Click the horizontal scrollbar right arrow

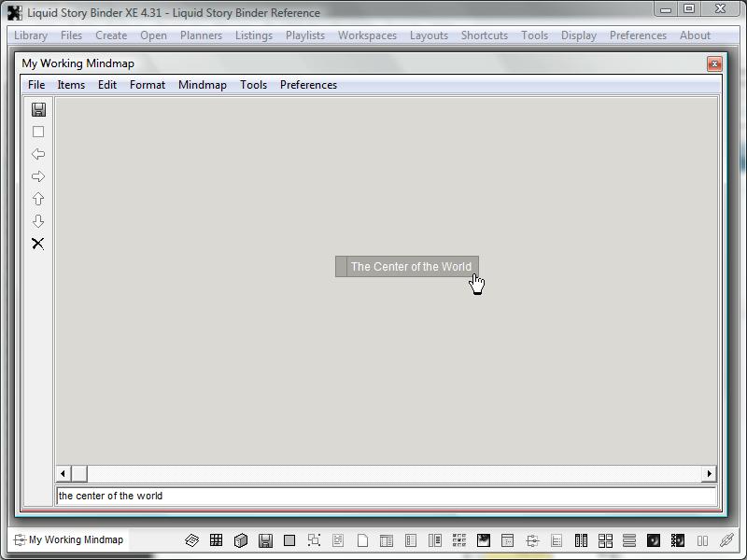tap(710, 474)
